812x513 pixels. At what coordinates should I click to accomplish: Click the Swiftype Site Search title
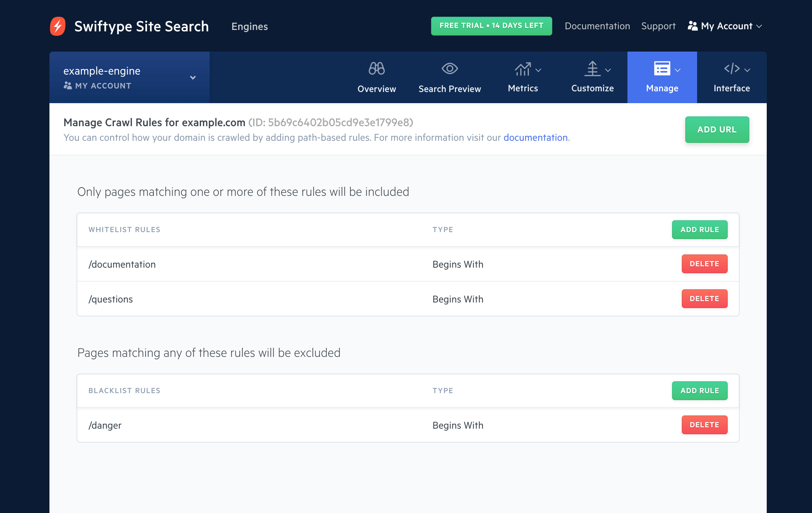pos(141,26)
